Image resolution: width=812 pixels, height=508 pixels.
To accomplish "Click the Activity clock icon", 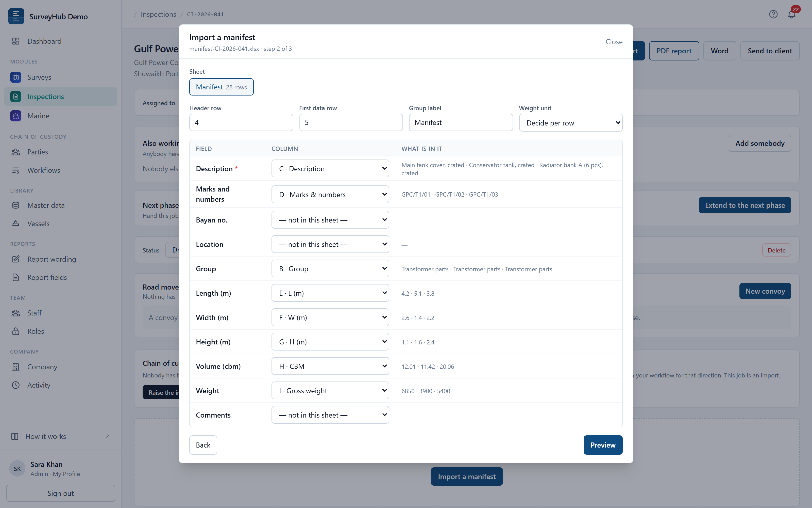I will coord(16,385).
